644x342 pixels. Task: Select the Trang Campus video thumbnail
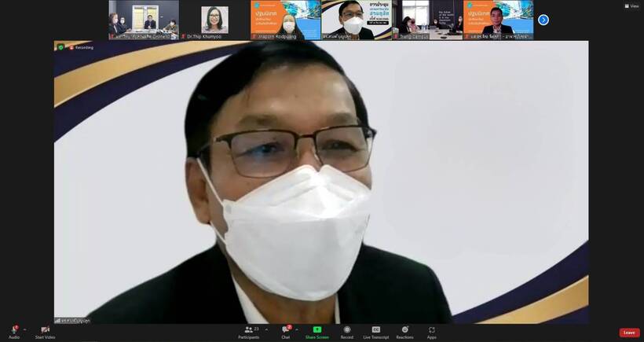click(x=427, y=20)
